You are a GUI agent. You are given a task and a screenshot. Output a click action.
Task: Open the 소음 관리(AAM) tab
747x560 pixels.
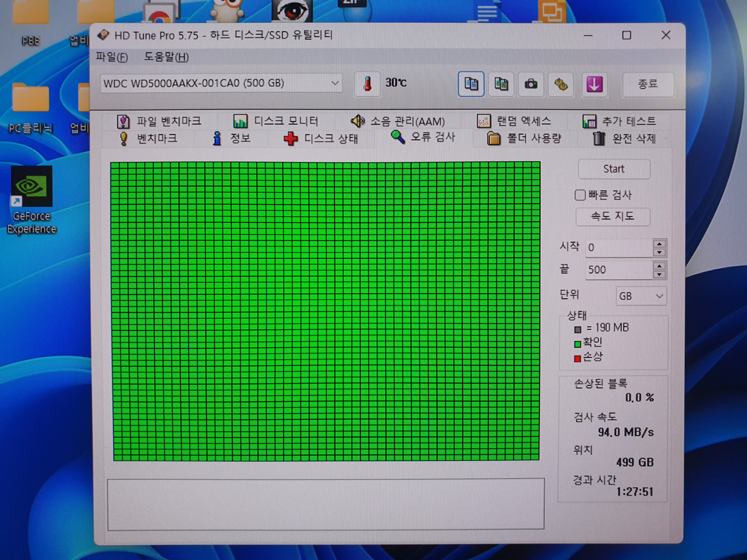[397, 121]
